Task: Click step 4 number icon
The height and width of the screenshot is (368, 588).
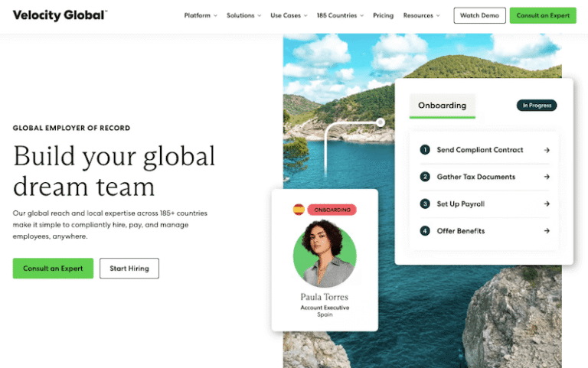Action: click(x=425, y=230)
